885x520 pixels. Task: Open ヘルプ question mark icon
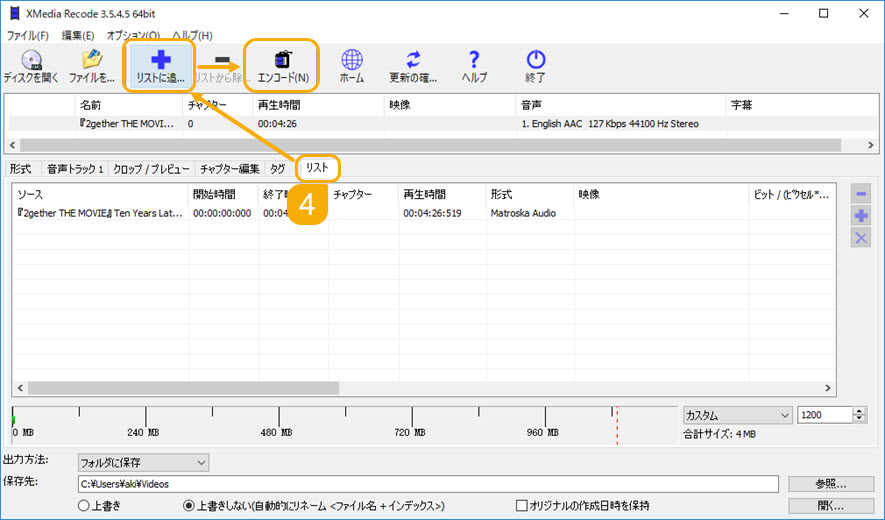coord(474,67)
